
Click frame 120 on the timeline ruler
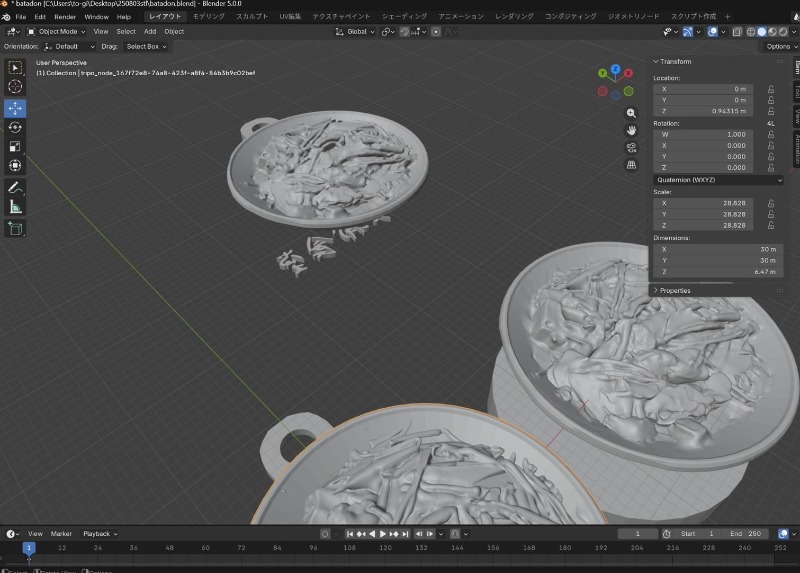(x=384, y=548)
